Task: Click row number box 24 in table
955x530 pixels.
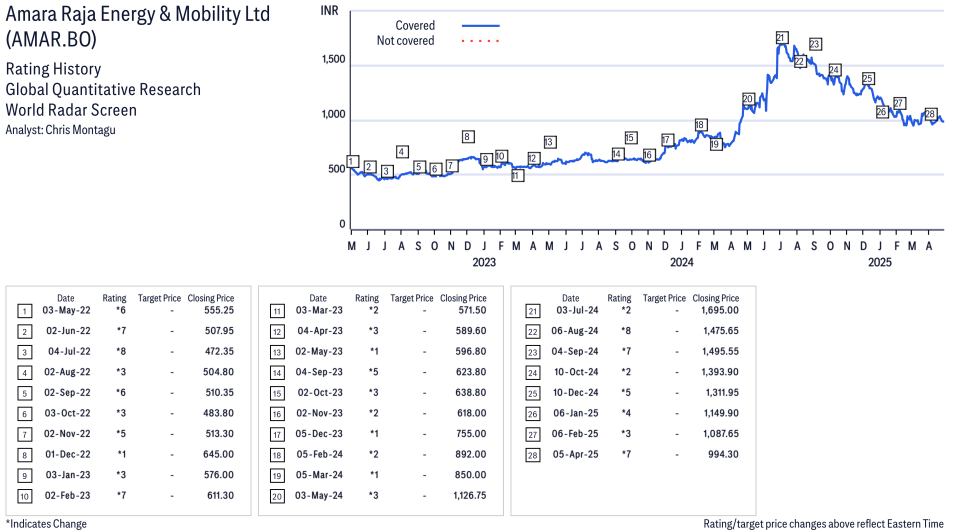Action: [533, 373]
